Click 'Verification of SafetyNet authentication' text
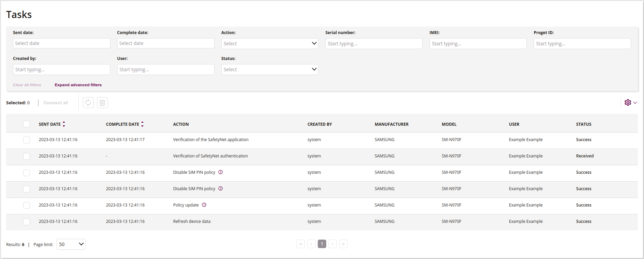The image size is (644, 259). [210, 156]
